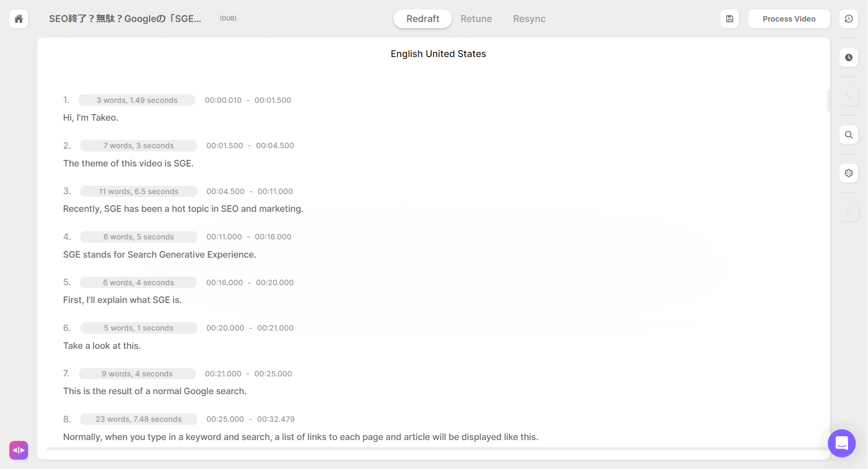Edit "SGE stands for Search Generative Experience."

pos(160,254)
